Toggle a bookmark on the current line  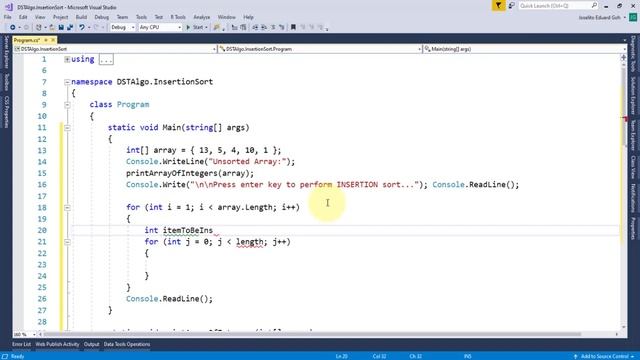coord(293,27)
